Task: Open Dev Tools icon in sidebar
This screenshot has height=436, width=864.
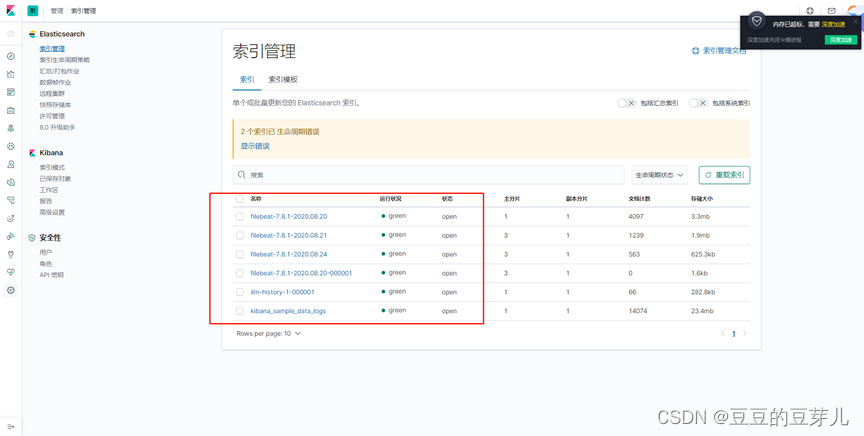Action: pyautogui.click(x=10, y=254)
